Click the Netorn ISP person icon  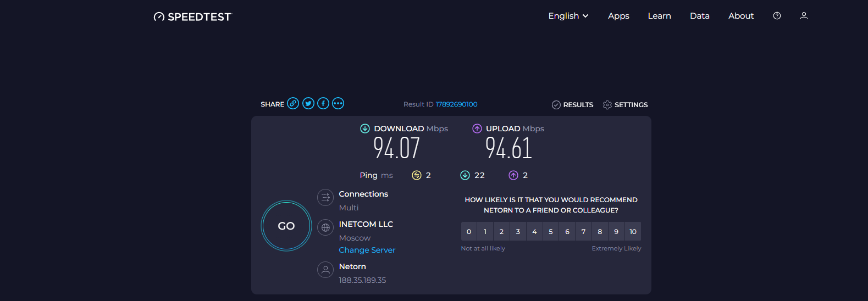[x=325, y=270]
